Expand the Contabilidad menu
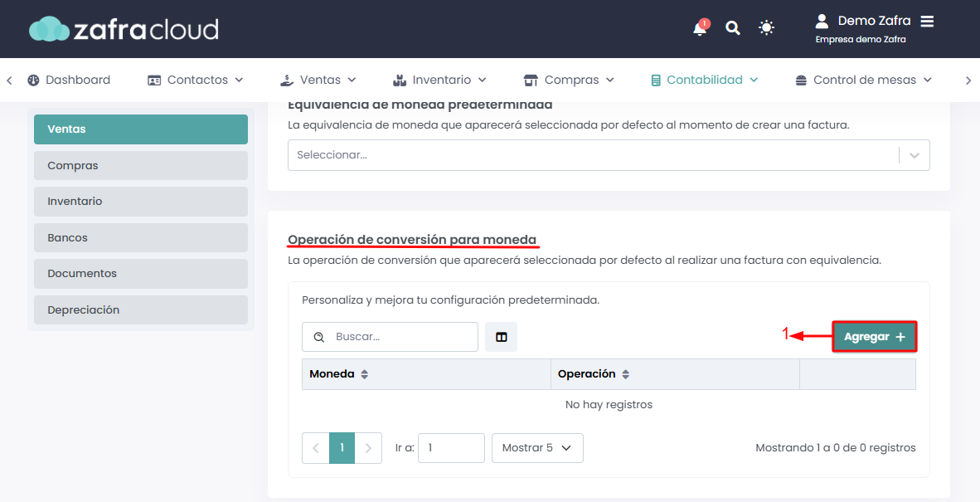This screenshot has height=502, width=980. click(x=705, y=80)
